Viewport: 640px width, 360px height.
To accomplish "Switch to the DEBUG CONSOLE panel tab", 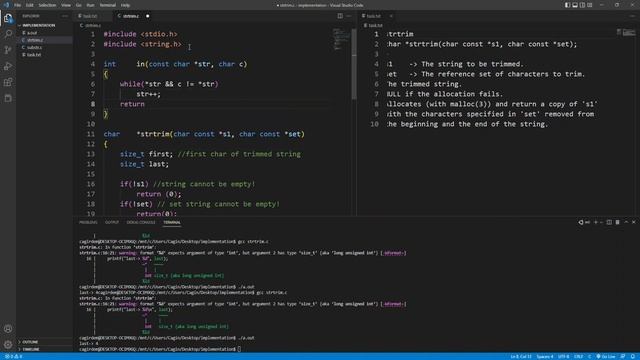I will pyautogui.click(x=141, y=222).
